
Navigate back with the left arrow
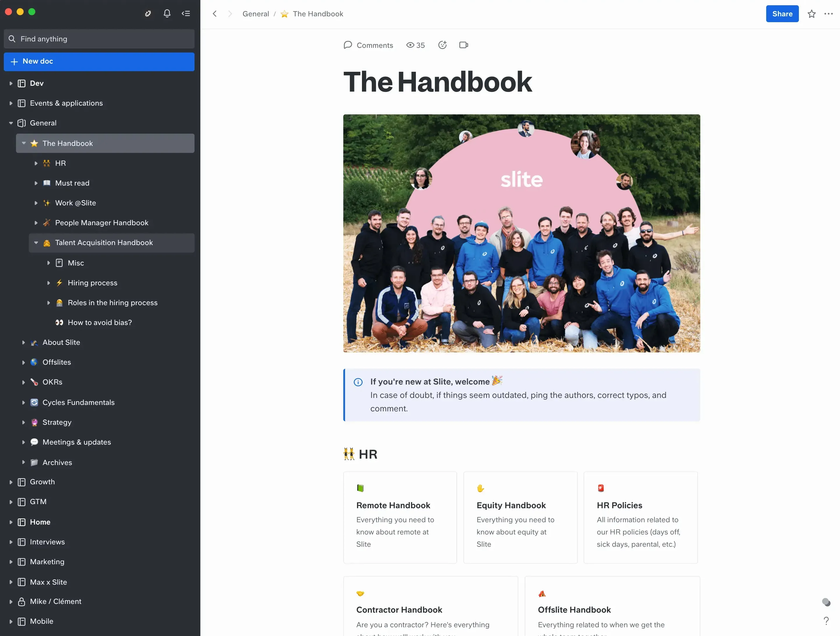[x=215, y=14]
